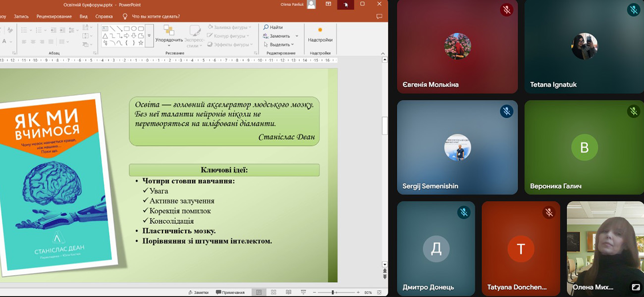Toggle the Заметки notes pane
The height and width of the screenshot is (297, 644).
pyautogui.click(x=198, y=293)
